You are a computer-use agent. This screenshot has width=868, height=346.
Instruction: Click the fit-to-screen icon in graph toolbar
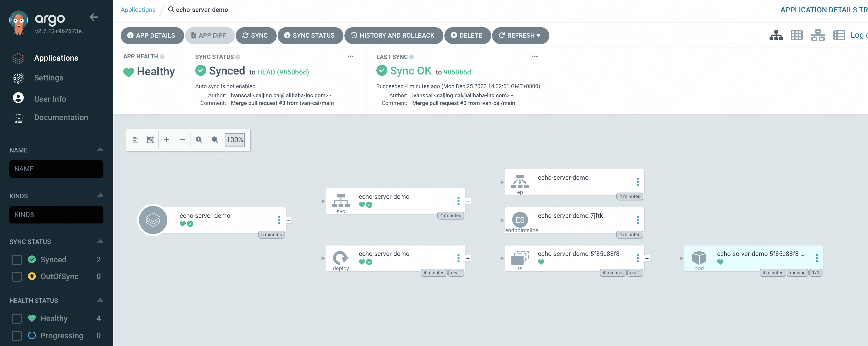150,140
